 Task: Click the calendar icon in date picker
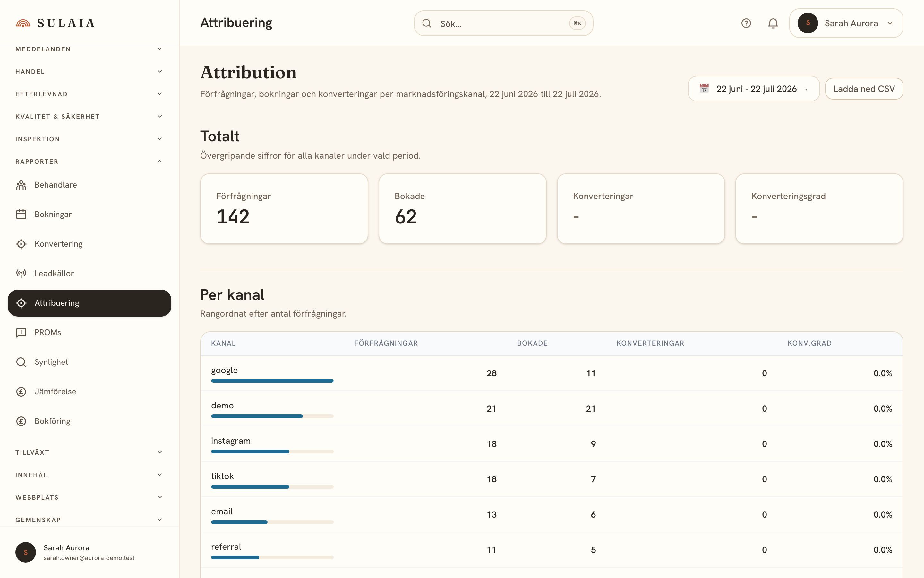tap(704, 89)
